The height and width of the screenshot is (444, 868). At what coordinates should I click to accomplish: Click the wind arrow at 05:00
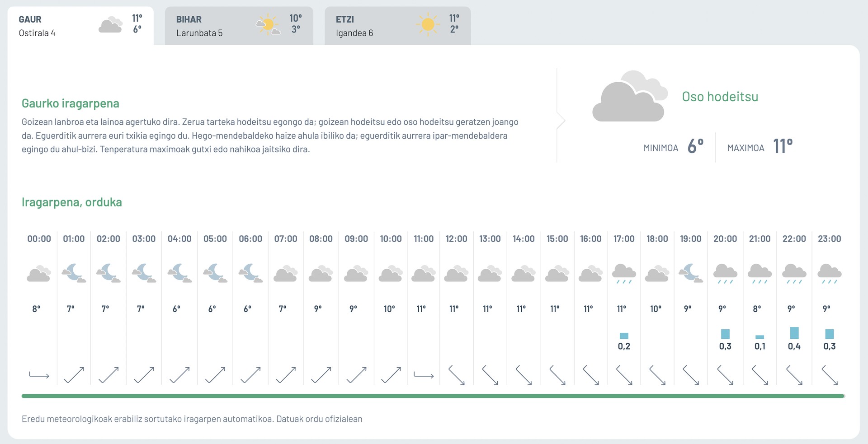coord(215,375)
